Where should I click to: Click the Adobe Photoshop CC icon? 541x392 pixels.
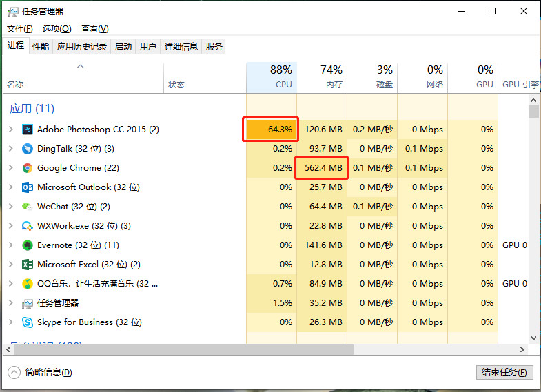pos(28,130)
